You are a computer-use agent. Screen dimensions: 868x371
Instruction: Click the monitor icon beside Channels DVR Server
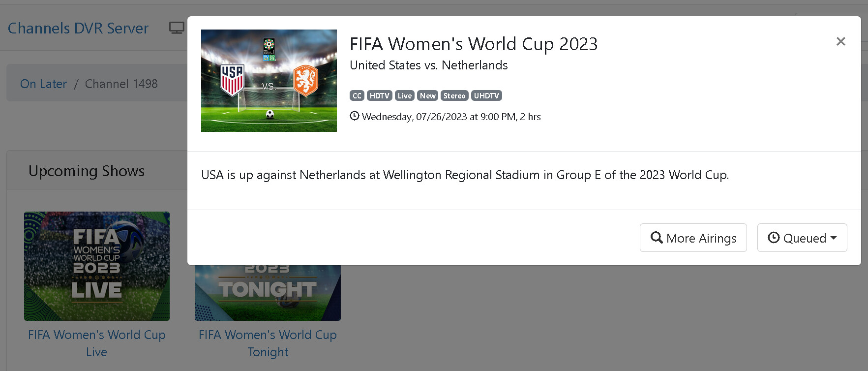[x=177, y=28]
